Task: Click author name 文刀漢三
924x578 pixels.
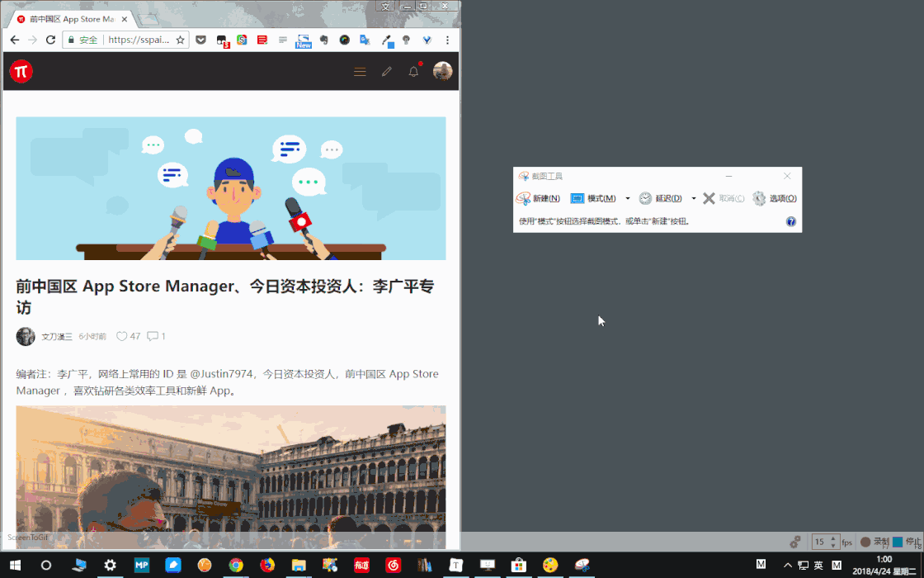Action: click(x=57, y=337)
